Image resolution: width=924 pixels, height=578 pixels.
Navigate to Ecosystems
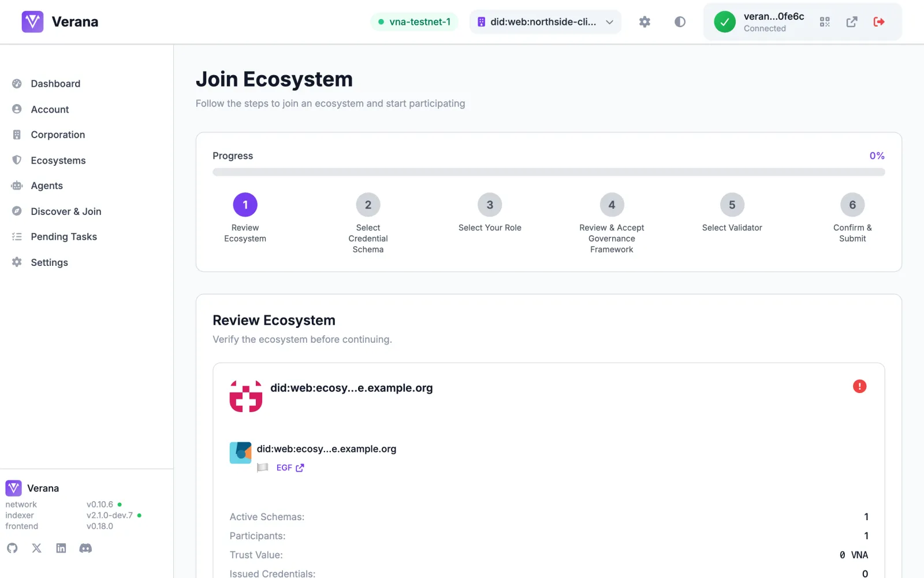(58, 160)
